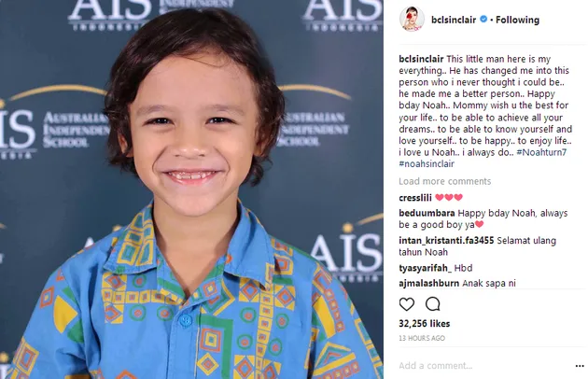Visit cresslili commenter profile
Screen dimensions: 588x379
tap(415, 198)
